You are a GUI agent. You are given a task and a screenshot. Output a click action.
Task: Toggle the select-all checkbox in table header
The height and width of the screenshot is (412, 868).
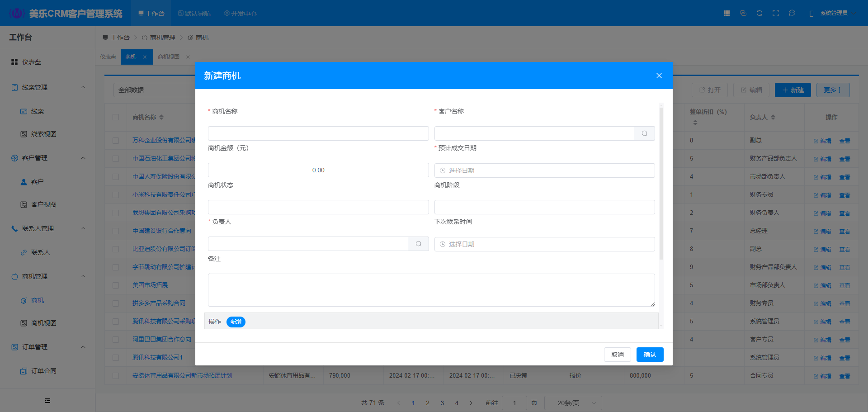click(116, 117)
